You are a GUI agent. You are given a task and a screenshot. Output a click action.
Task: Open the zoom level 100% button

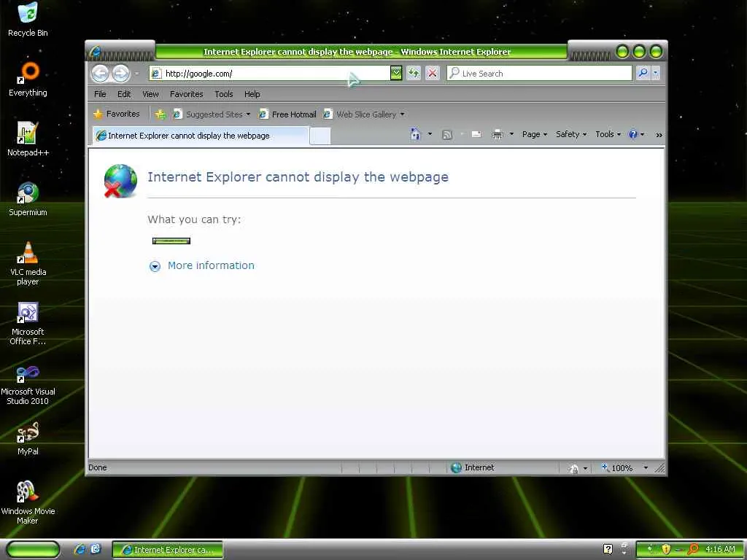click(x=617, y=468)
